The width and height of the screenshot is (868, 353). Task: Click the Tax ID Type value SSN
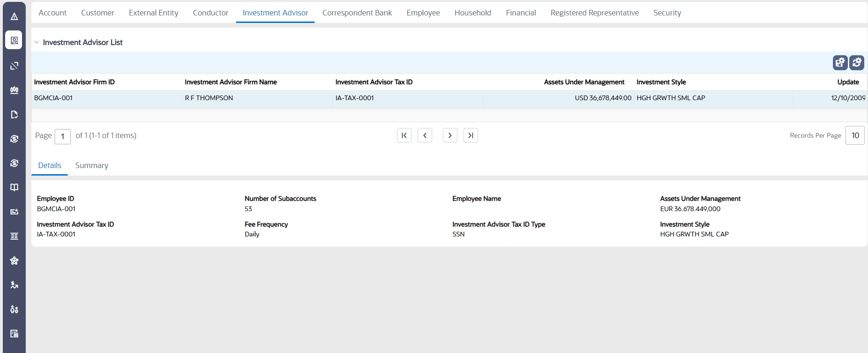click(x=459, y=234)
